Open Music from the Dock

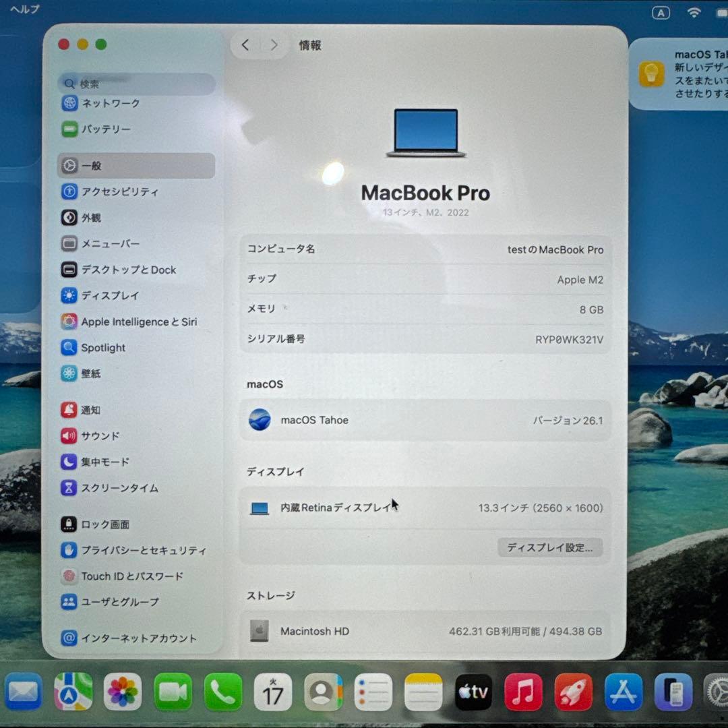pyautogui.click(x=523, y=692)
